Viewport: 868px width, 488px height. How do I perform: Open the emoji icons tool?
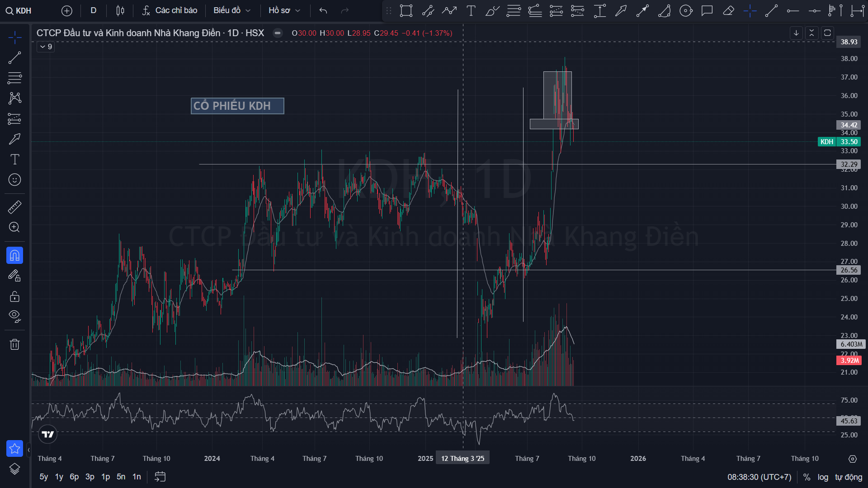[x=14, y=180]
